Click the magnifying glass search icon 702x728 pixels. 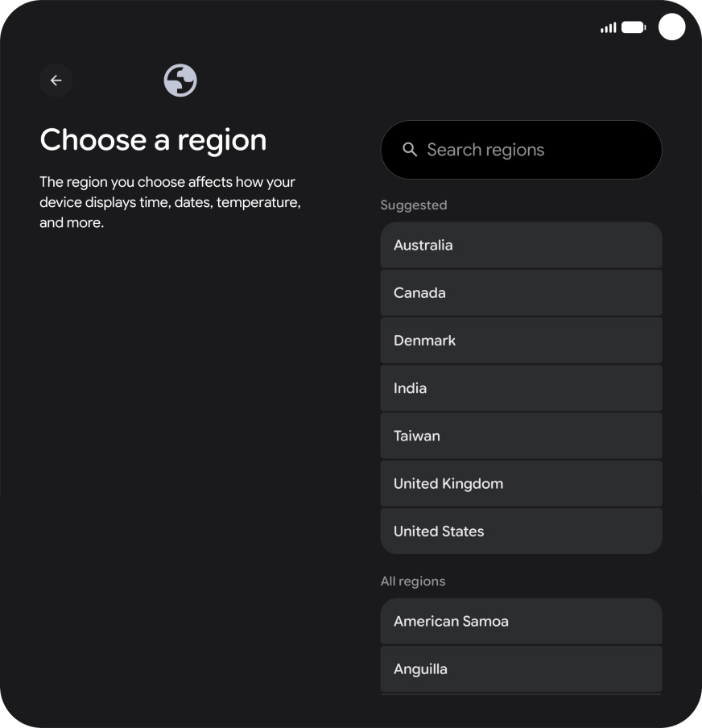[409, 149]
